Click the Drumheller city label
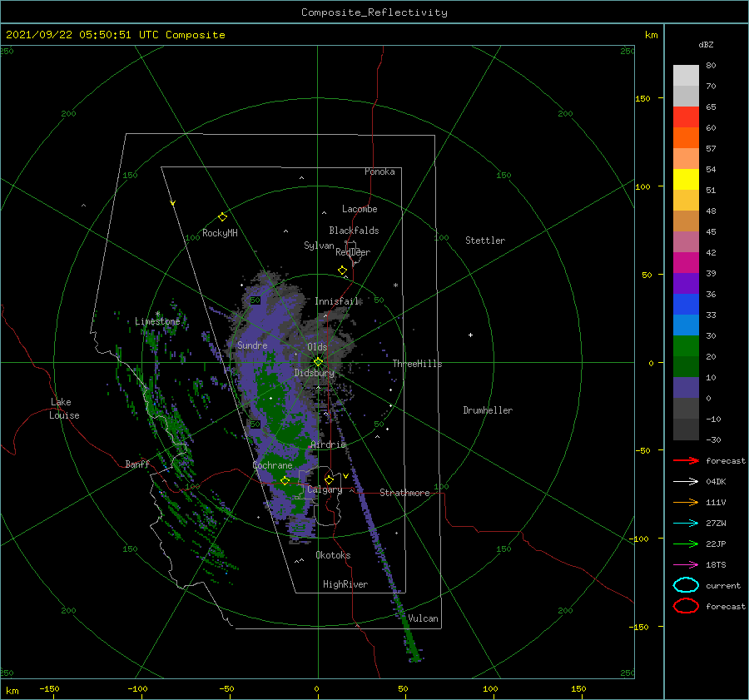Viewport: 749px width, 700px height. pos(488,410)
